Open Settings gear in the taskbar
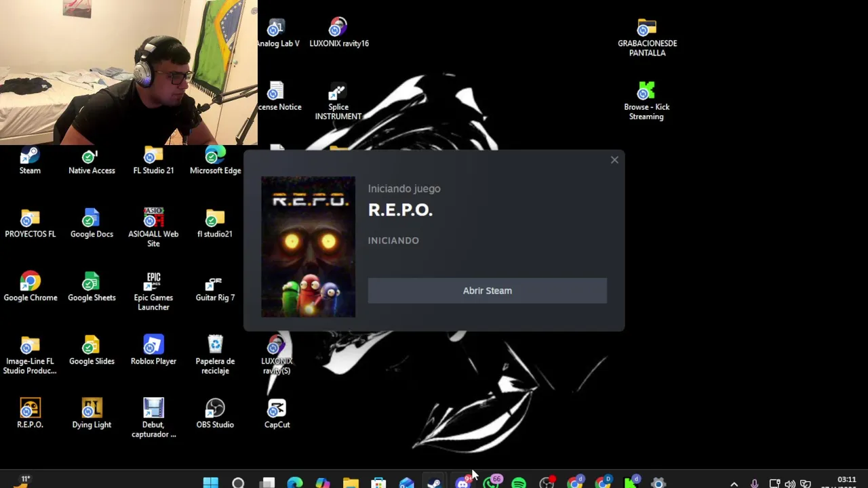868x488 pixels. (x=658, y=483)
